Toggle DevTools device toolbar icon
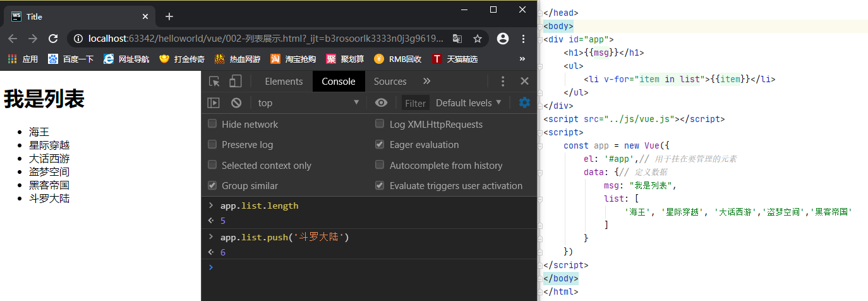This screenshot has width=868, height=301. click(235, 81)
